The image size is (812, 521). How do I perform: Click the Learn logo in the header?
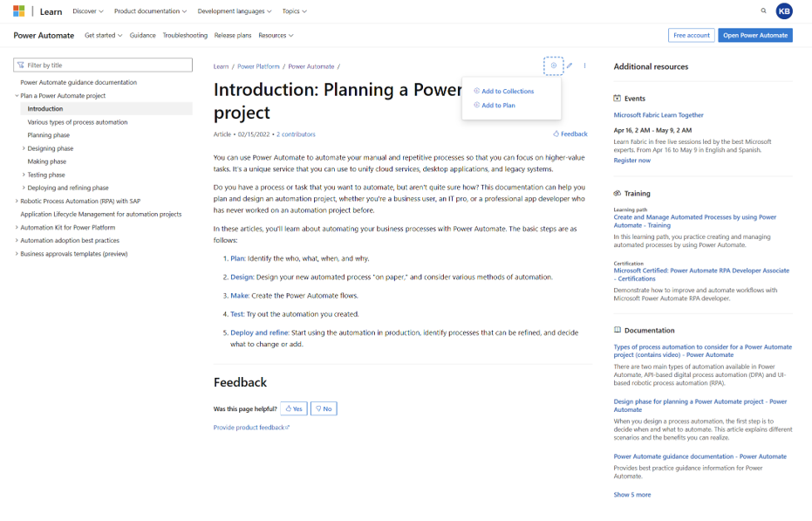[x=50, y=10]
